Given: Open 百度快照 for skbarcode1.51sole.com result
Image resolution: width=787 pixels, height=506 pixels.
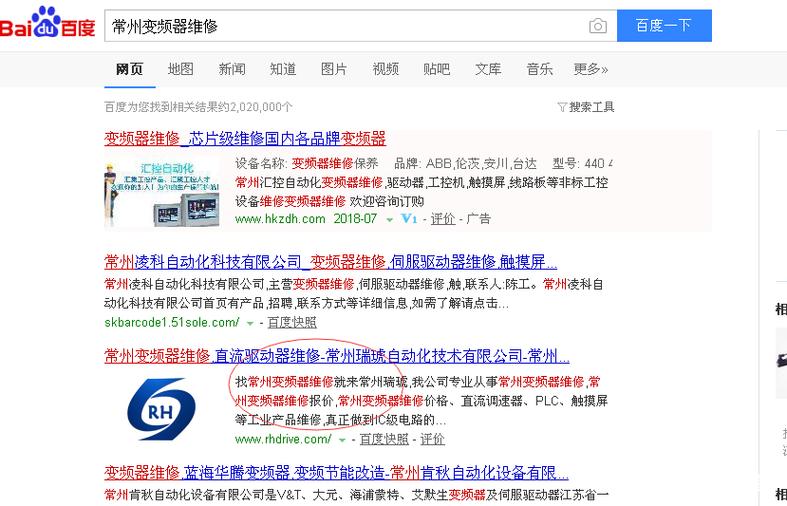Looking at the screenshot, I should coord(292,322).
